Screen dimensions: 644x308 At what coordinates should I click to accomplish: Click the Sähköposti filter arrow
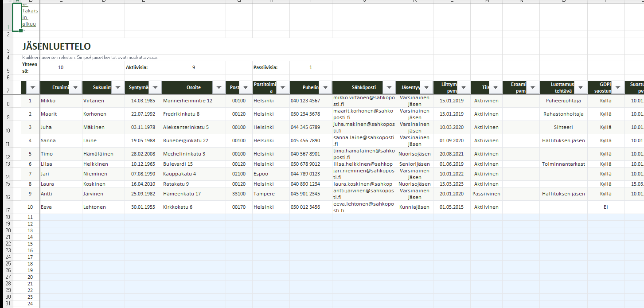coord(389,88)
